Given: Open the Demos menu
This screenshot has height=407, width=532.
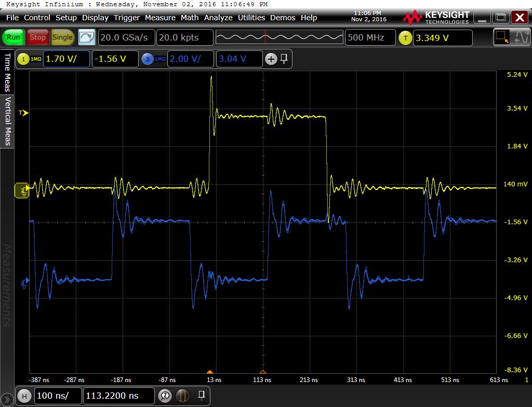Looking at the screenshot, I should 283,18.
